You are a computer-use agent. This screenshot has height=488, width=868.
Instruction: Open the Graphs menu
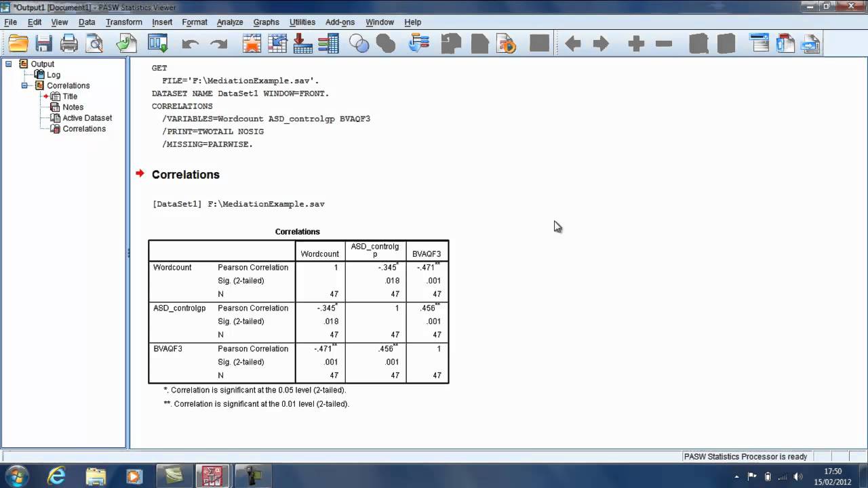tap(267, 22)
